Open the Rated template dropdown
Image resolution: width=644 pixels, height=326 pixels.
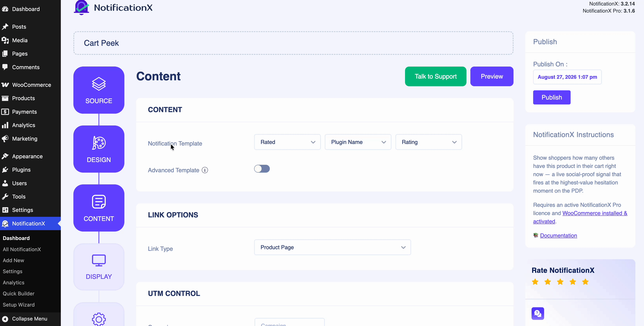[x=287, y=142]
